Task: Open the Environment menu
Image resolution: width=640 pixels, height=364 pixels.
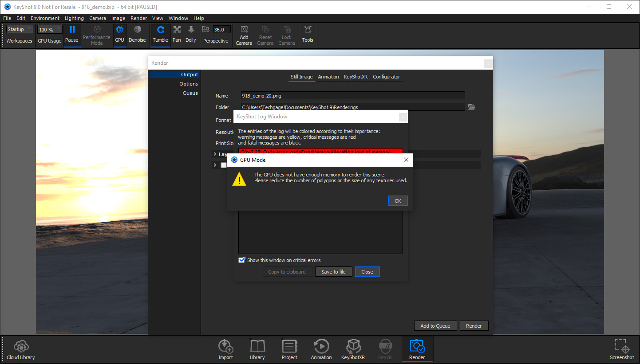Action: [45, 18]
